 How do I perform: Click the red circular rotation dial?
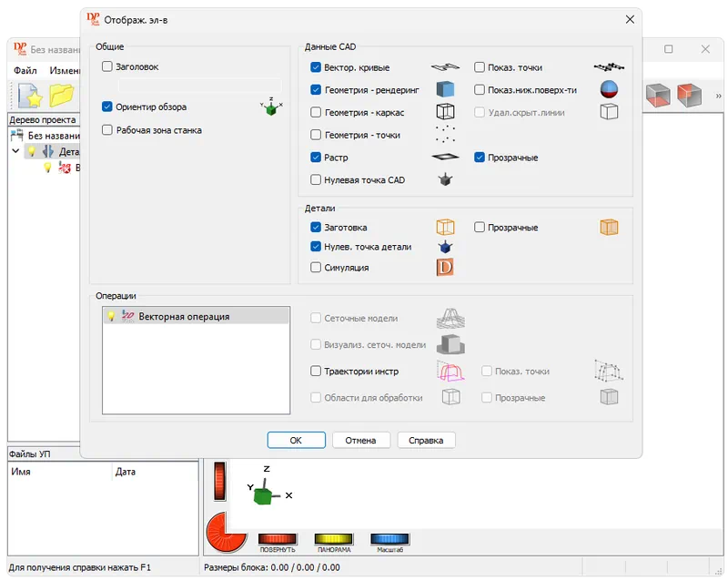(226, 532)
